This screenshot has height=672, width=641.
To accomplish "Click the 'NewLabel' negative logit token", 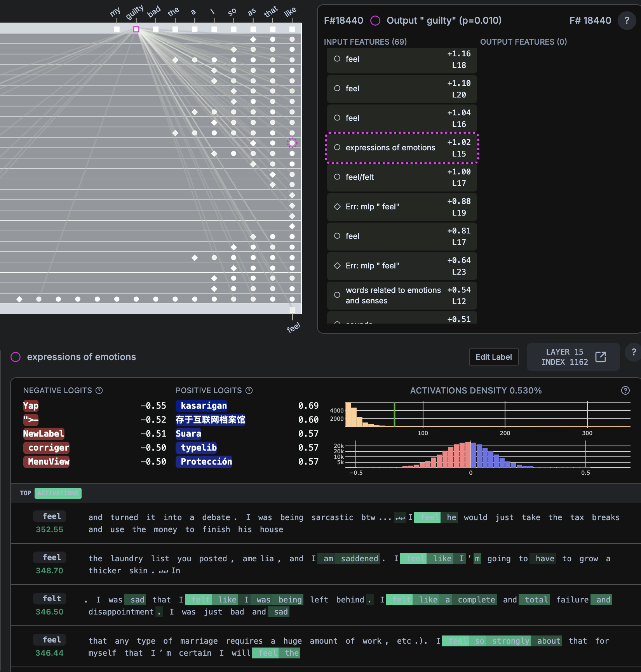I will point(44,433).
